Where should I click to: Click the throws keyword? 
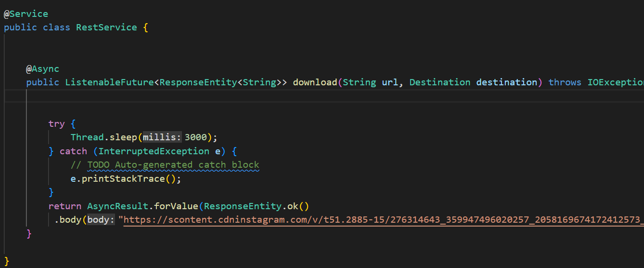565,82
